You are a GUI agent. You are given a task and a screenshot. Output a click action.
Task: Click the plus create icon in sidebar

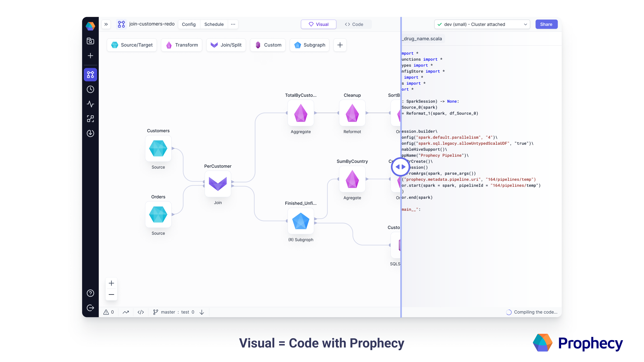click(90, 56)
